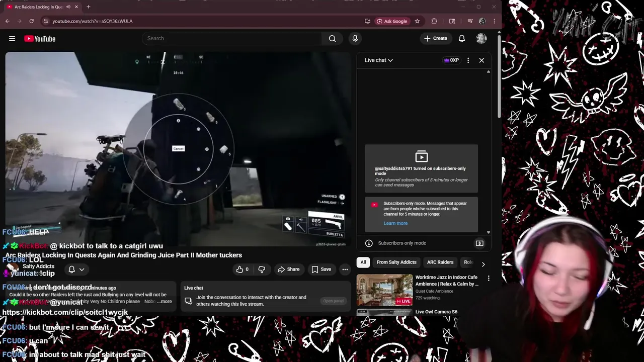The image size is (644, 362).
Task: Open a new browser tab
Action: tap(89, 7)
